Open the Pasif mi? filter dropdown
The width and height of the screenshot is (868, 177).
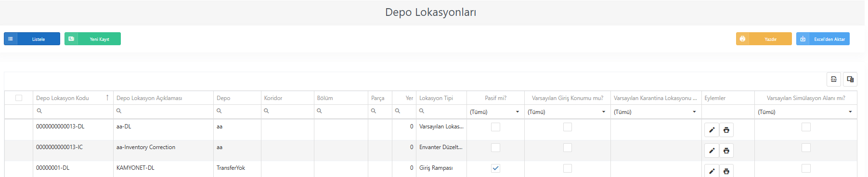[x=495, y=112]
